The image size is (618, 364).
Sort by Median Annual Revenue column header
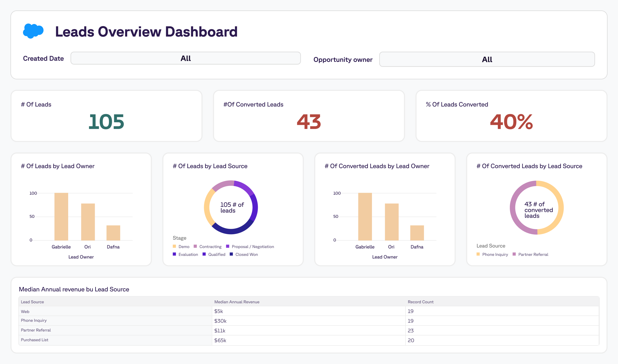(237, 302)
